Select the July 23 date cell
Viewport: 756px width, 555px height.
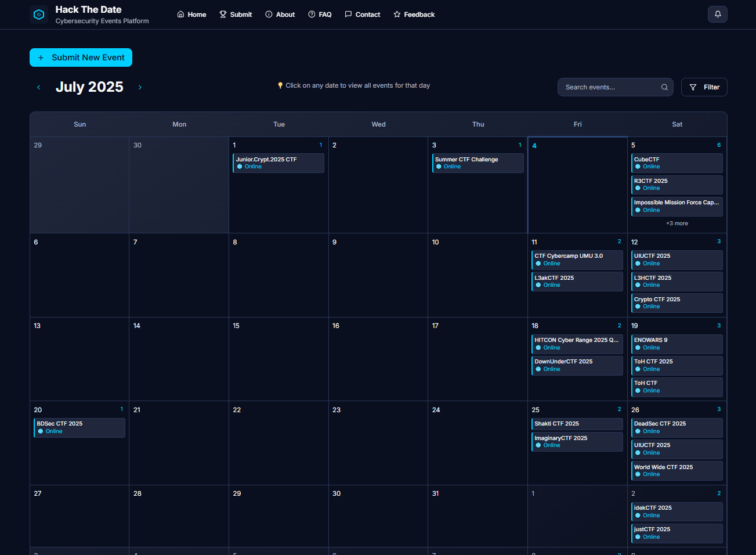coord(378,443)
